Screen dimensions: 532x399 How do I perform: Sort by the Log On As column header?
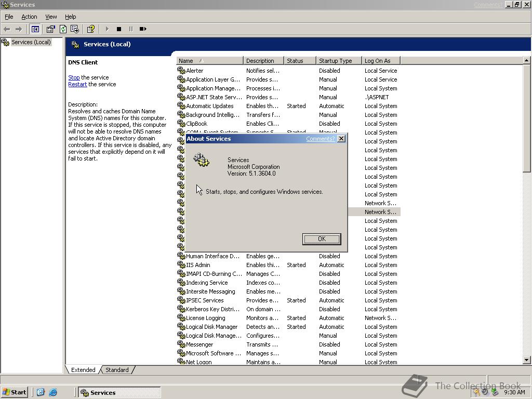point(381,61)
